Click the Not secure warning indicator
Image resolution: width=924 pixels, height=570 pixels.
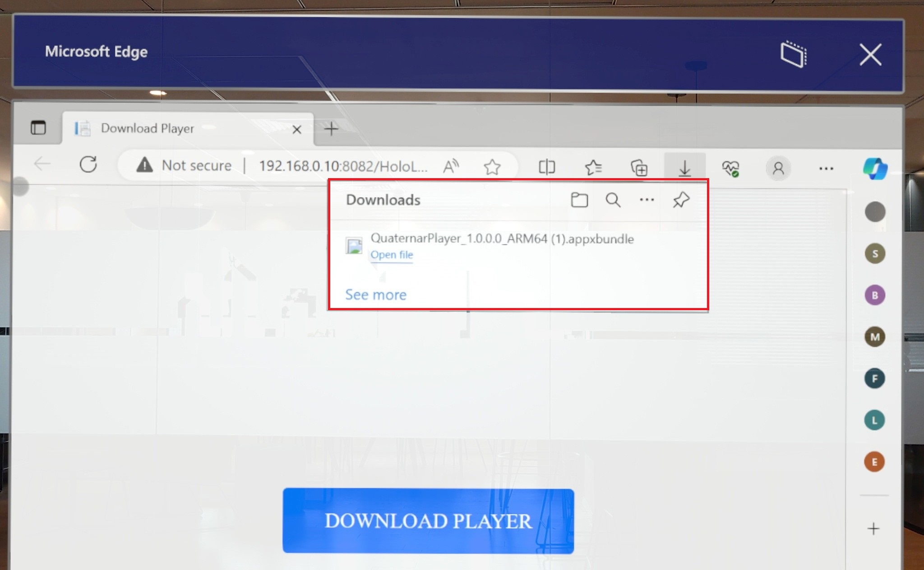184,165
